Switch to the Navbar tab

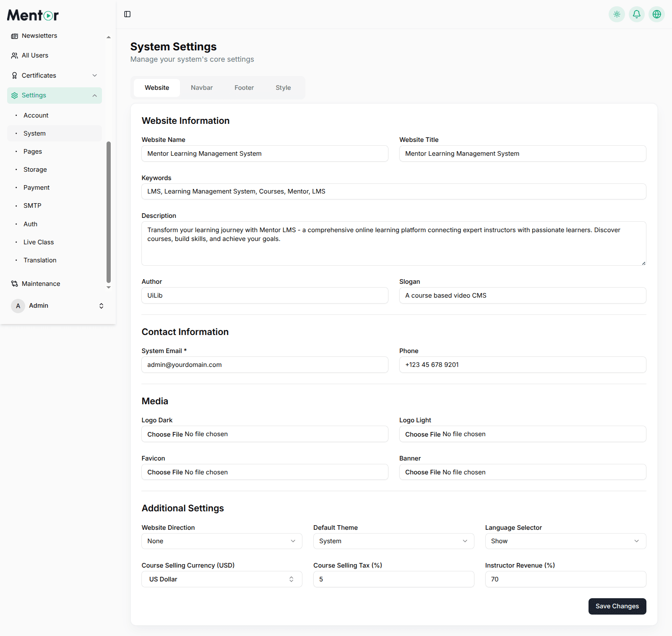[201, 88]
